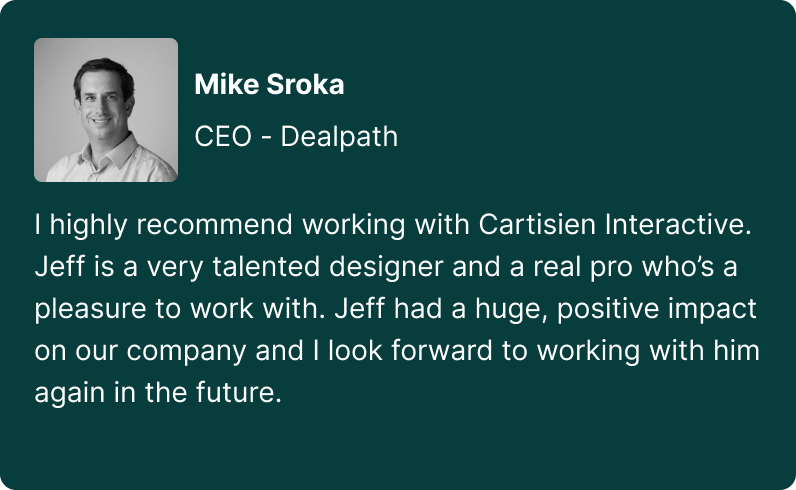
Task: Select the bold name "Mike Sroka"
Action: click(x=269, y=84)
